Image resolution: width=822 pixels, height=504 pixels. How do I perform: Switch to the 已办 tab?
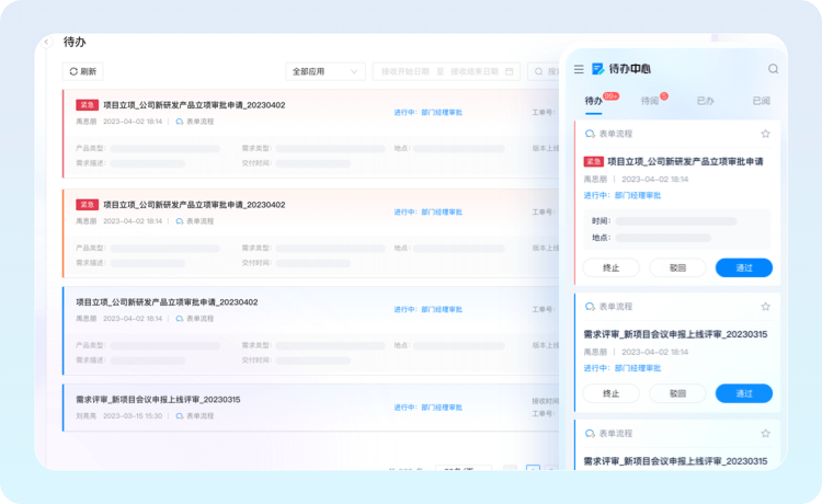point(705,101)
